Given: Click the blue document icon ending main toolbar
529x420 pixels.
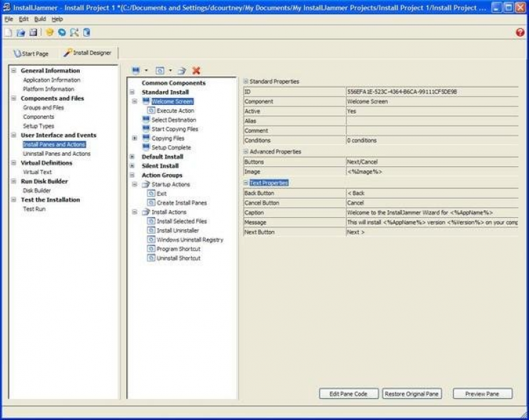Looking at the screenshot, I should click(87, 32).
